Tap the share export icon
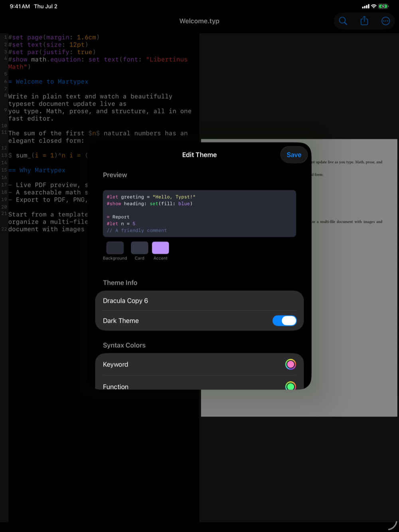Viewport: 399px width, 532px height. click(x=364, y=21)
